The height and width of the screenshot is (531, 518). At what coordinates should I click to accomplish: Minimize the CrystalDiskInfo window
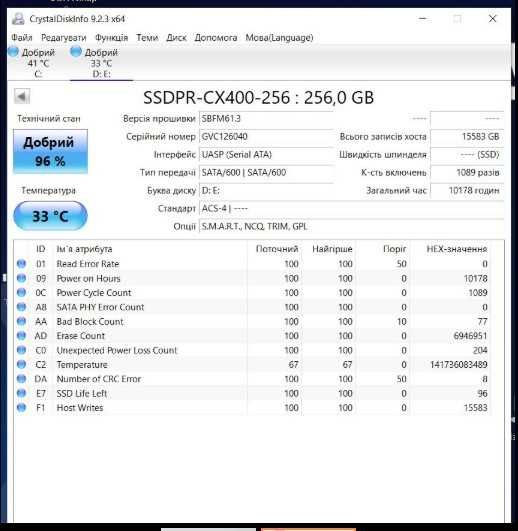pos(423,19)
